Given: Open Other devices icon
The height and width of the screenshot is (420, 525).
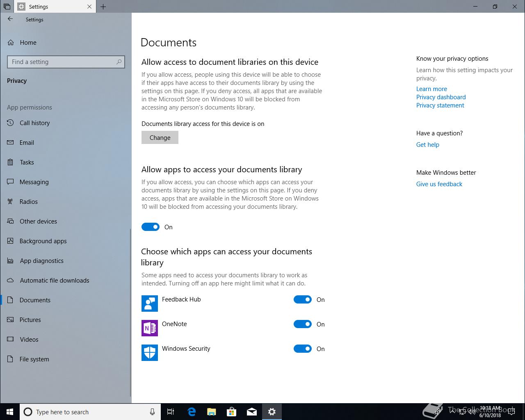Looking at the screenshot, I should pyautogui.click(x=11, y=221).
